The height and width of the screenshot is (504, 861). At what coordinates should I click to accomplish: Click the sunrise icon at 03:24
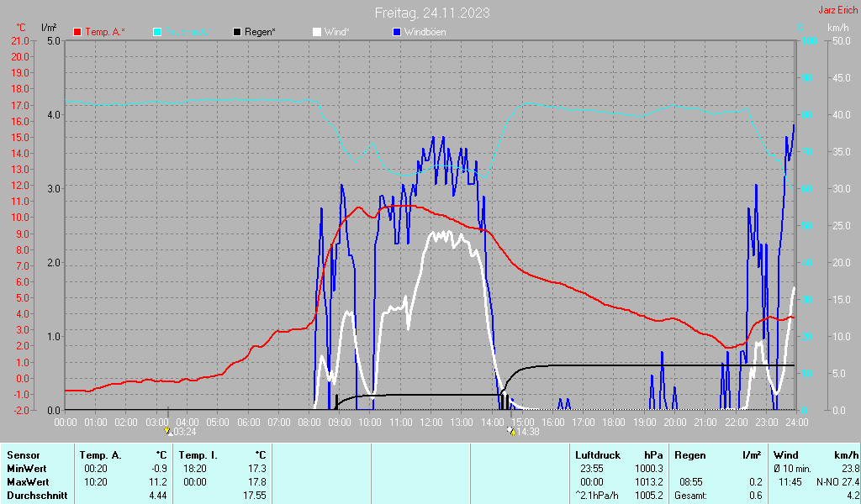(x=168, y=431)
